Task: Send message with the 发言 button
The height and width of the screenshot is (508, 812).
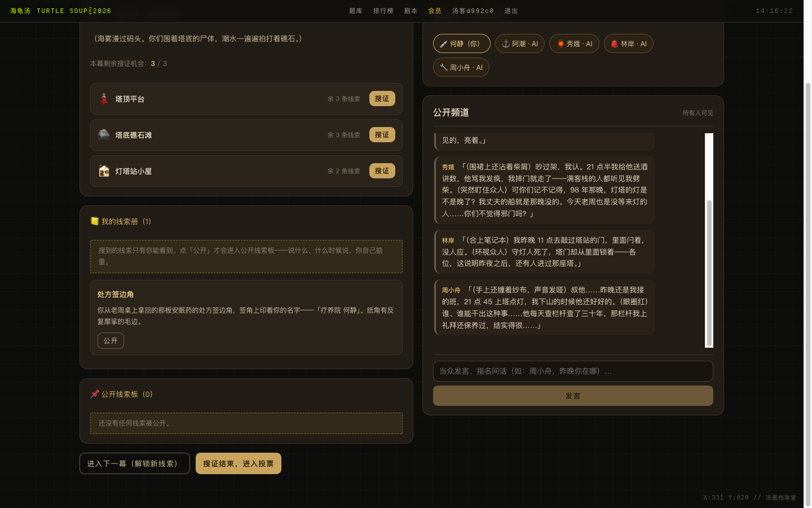Action: tap(573, 396)
